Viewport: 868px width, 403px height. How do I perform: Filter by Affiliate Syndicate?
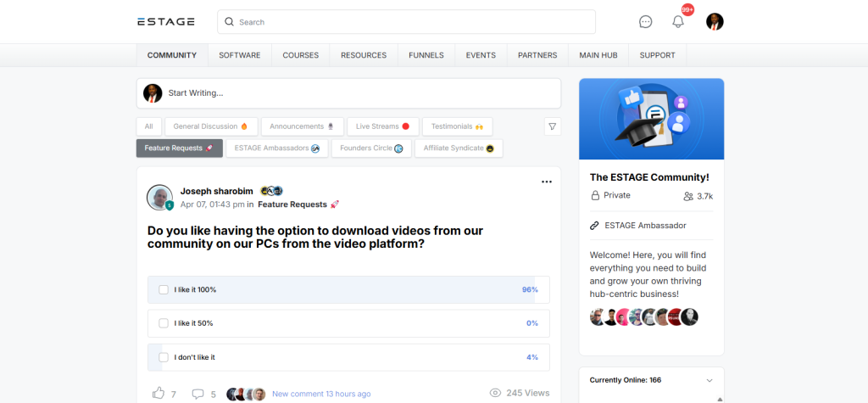click(x=459, y=148)
